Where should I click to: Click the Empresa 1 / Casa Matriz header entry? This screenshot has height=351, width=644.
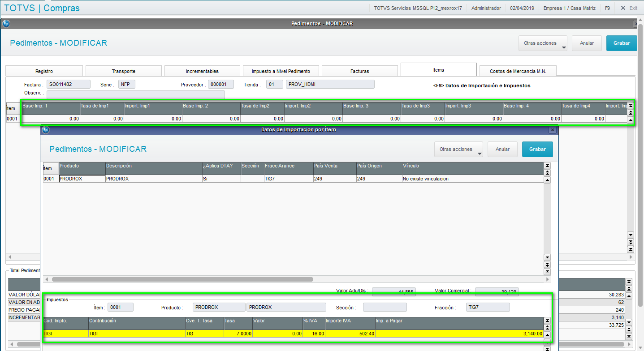point(569,8)
